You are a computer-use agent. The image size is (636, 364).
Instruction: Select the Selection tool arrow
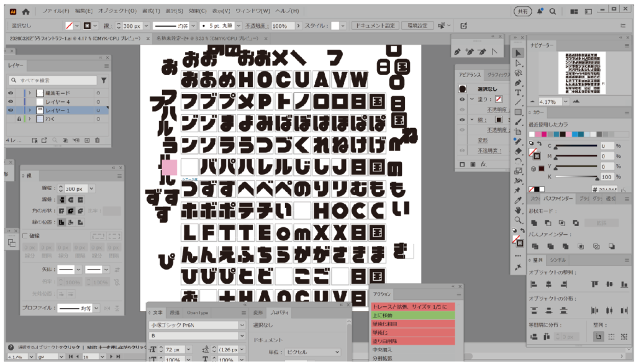coord(518,53)
